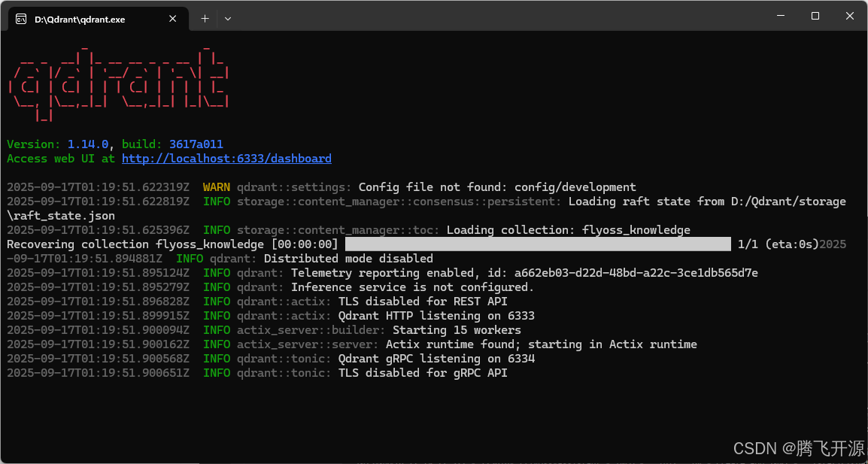Click telemetry id a662eb03-d22d-48bd-a22c-3ce1db565d7e

[636, 273]
